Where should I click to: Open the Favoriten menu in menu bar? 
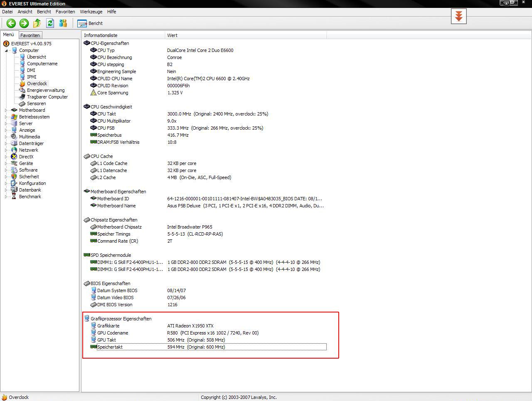65,12
